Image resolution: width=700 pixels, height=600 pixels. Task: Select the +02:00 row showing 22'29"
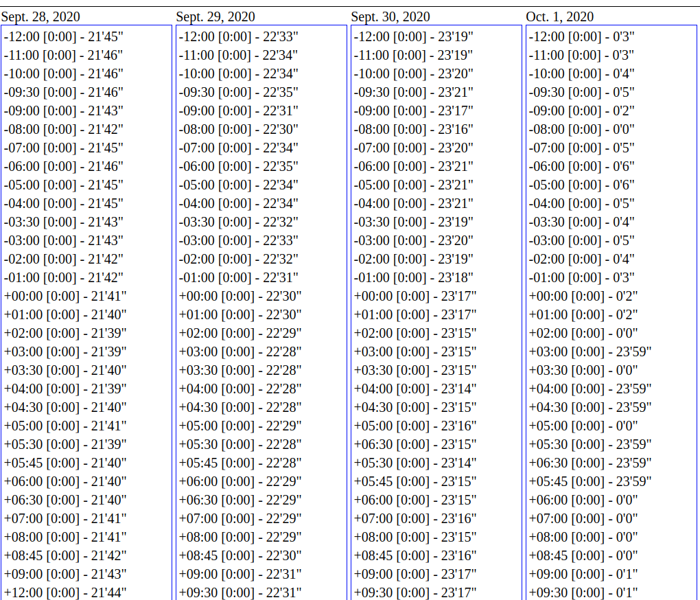click(x=240, y=333)
